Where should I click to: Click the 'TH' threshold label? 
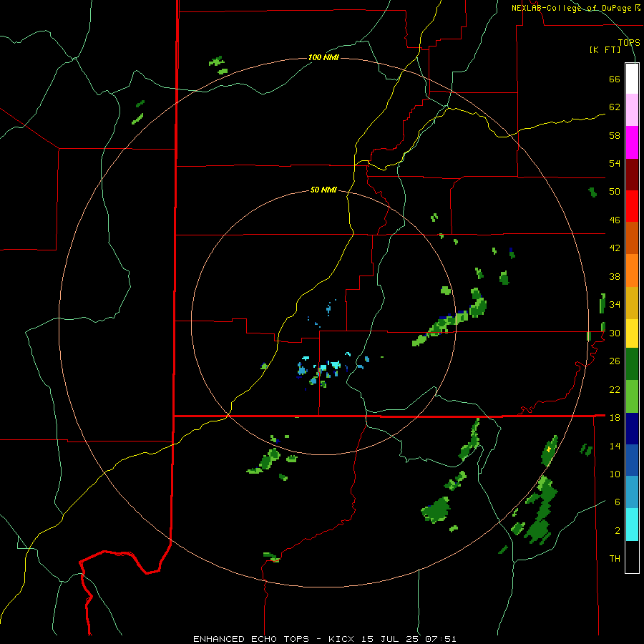pyautogui.click(x=615, y=559)
